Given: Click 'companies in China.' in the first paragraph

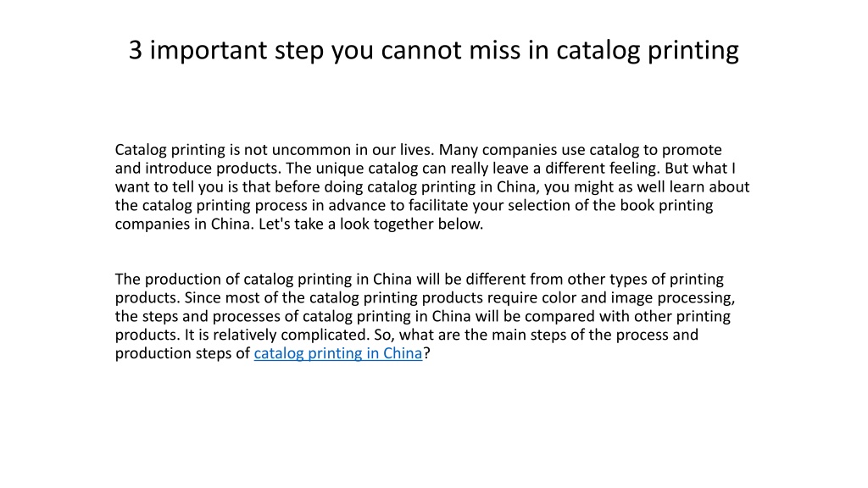Looking at the screenshot, I should 184,224.
